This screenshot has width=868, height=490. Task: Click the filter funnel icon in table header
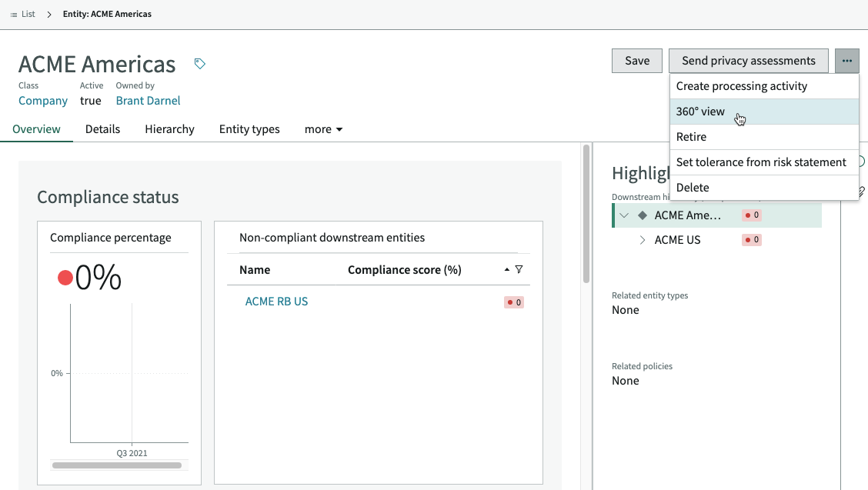[x=519, y=270]
